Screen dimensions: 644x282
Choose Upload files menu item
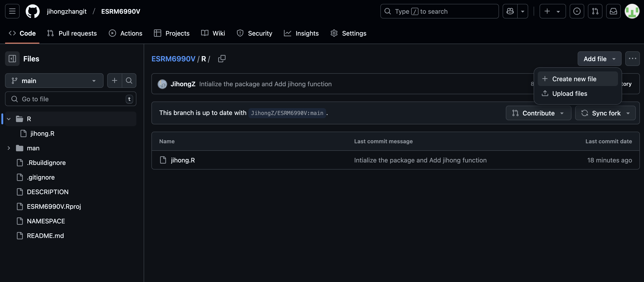coord(577,93)
